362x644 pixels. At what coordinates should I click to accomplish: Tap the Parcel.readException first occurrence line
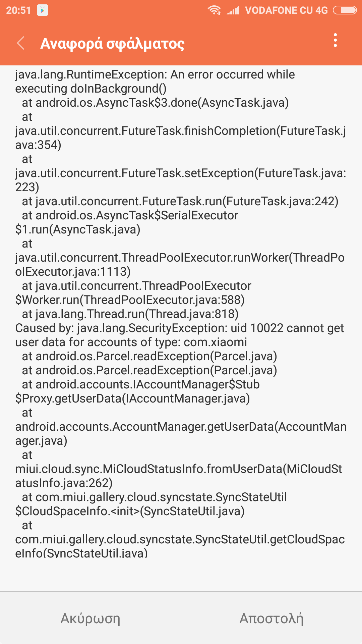(x=149, y=356)
